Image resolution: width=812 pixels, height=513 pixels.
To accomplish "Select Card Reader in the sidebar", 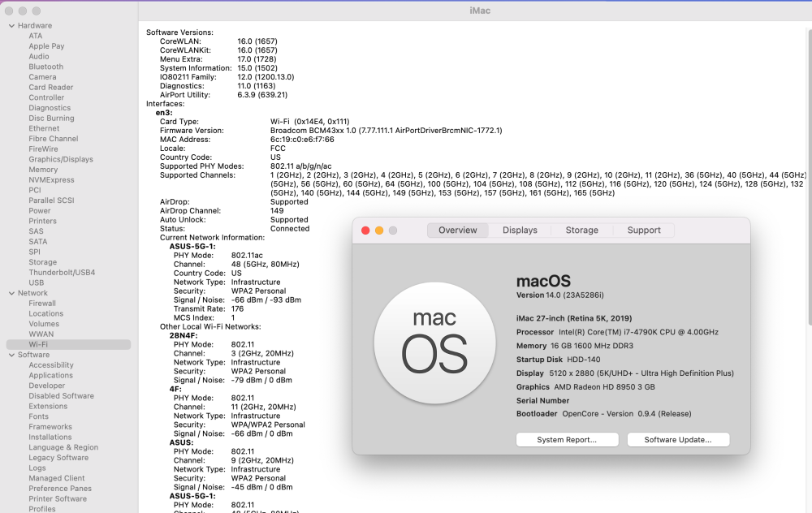I will point(50,87).
